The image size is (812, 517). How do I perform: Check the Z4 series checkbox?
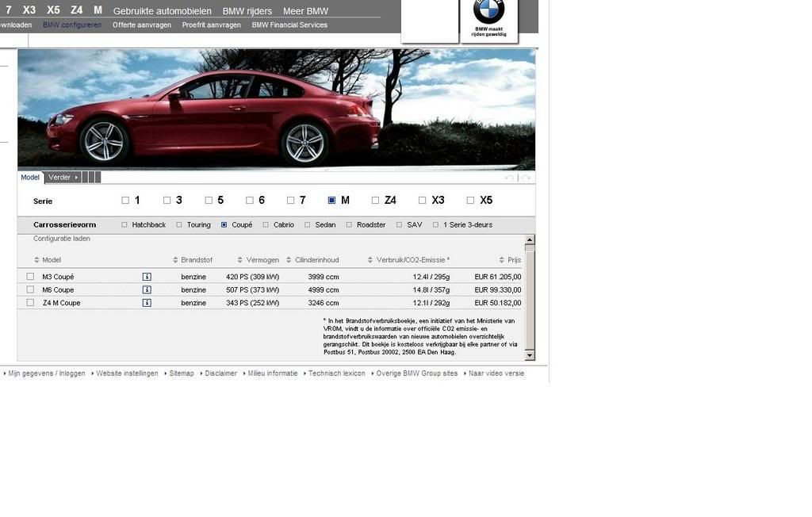(x=375, y=200)
